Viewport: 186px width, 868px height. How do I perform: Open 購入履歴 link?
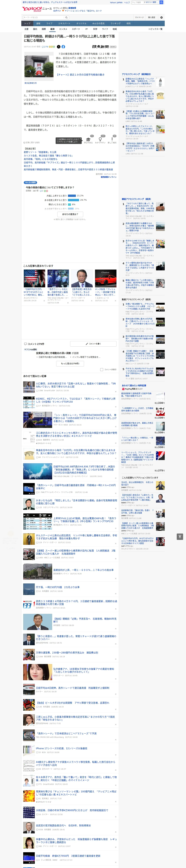152,18
